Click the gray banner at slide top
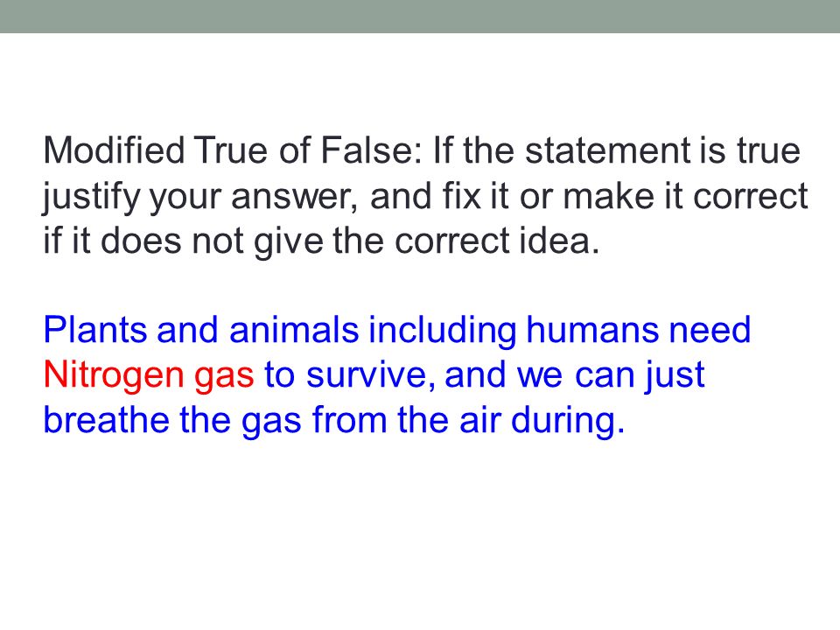 point(420,16)
